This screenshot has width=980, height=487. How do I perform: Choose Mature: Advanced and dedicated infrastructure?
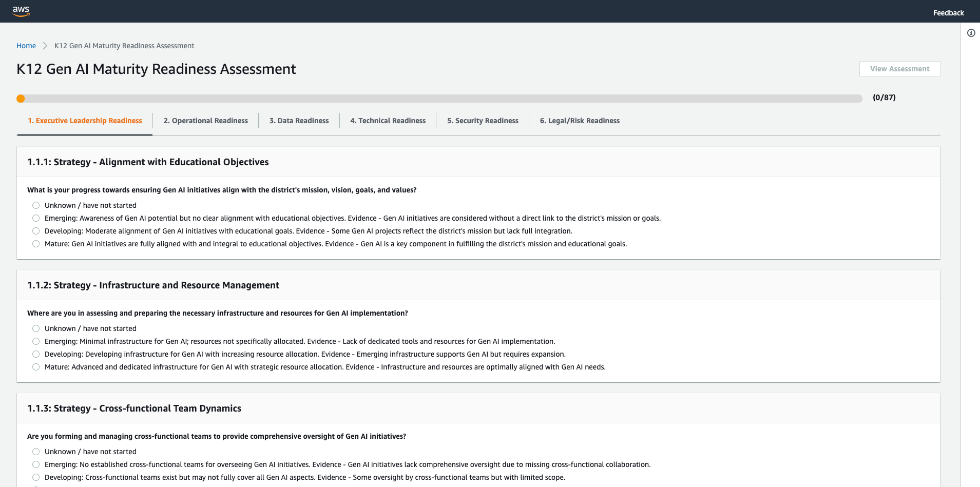pos(36,367)
